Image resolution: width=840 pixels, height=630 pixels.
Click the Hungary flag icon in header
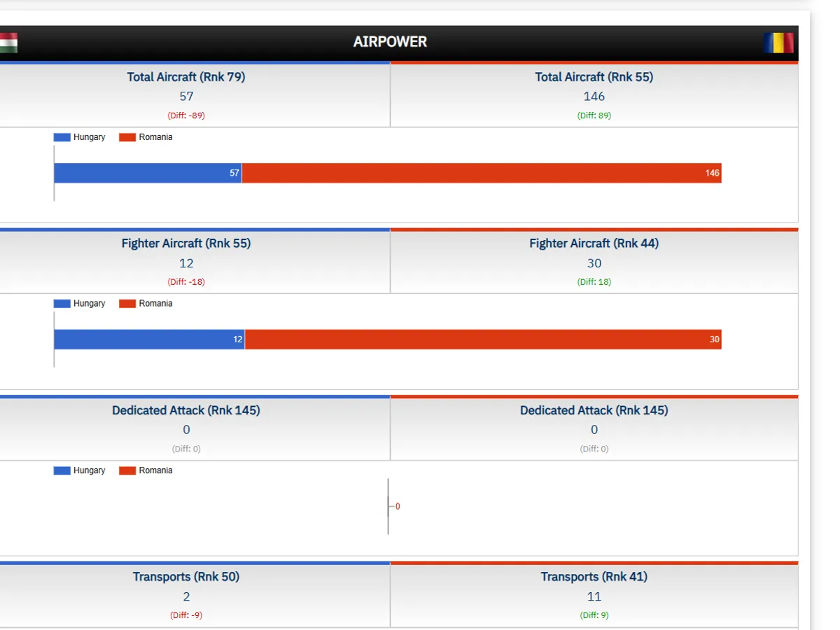pos(8,43)
